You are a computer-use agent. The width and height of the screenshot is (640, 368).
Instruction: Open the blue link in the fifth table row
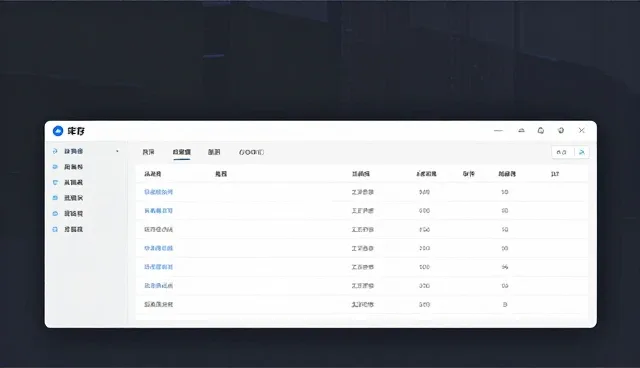point(158,267)
